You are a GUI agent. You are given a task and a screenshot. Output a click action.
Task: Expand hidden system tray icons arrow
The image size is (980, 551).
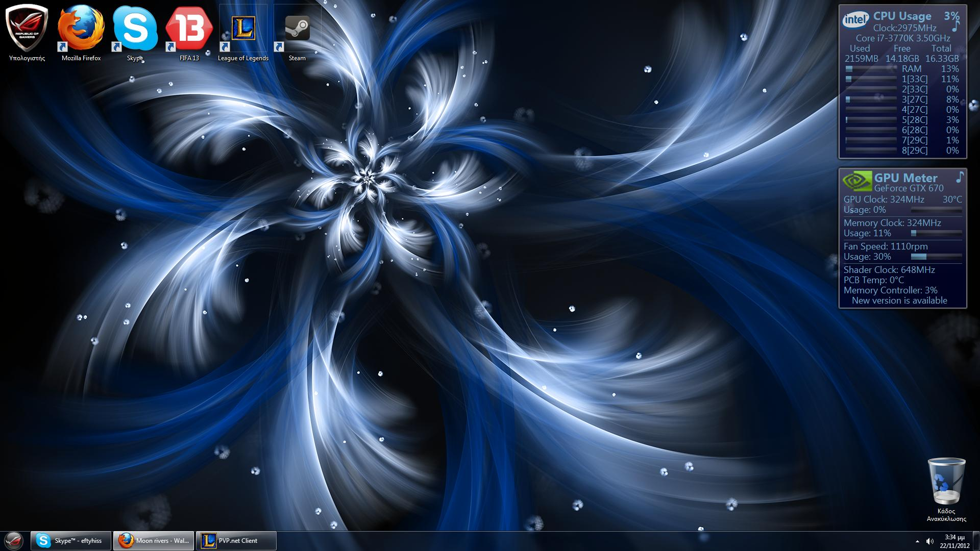pos(917,541)
